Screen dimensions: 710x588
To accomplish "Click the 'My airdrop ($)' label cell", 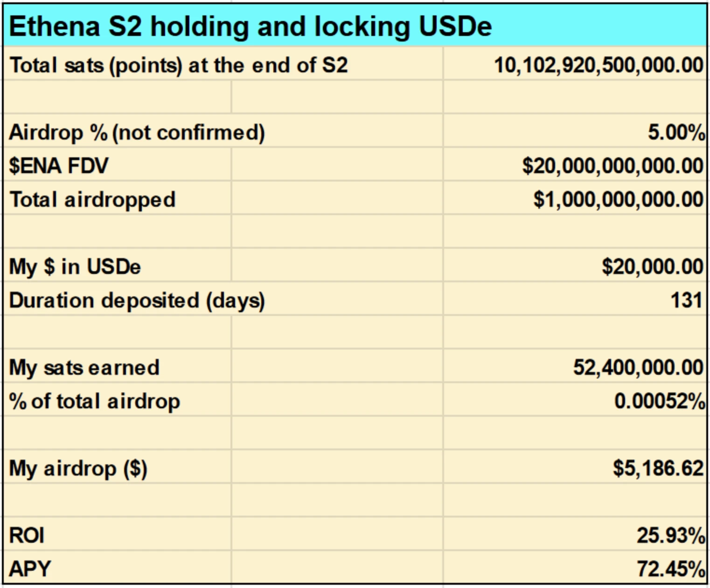I will coord(78,469).
